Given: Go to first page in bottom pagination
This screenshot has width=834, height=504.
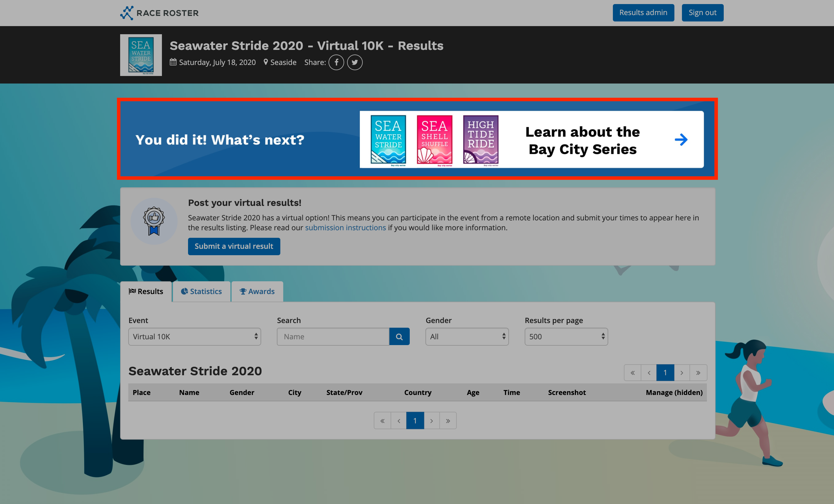Looking at the screenshot, I should tap(382, 421).
